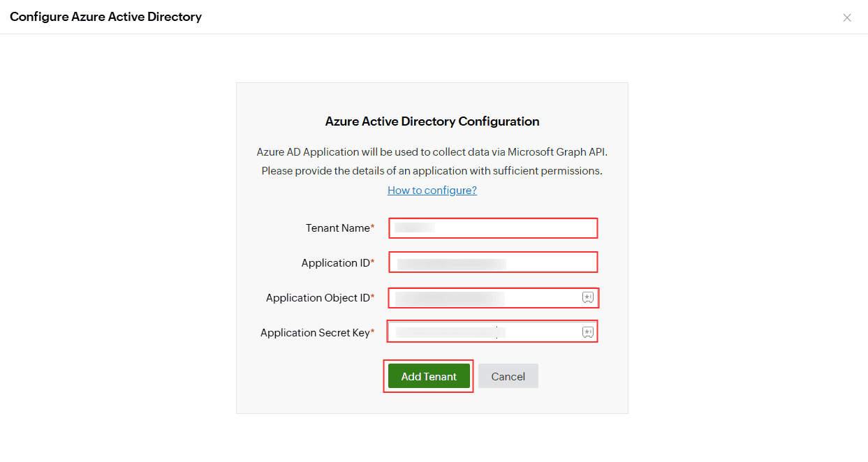Click the Microsoft Graph API description line
This screenshot has width=868, height=462.
click(432, 152)
